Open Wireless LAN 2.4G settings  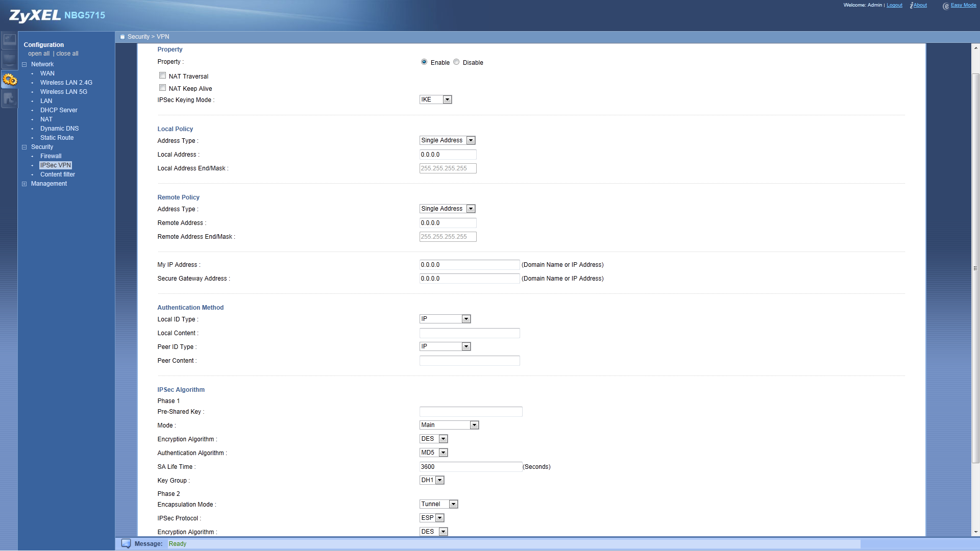tap(66, 83)
